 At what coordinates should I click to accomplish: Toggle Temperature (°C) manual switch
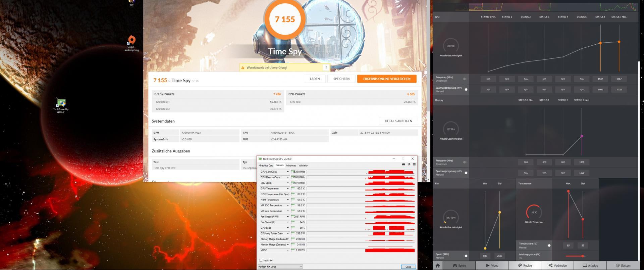click(x=549, y=245)
